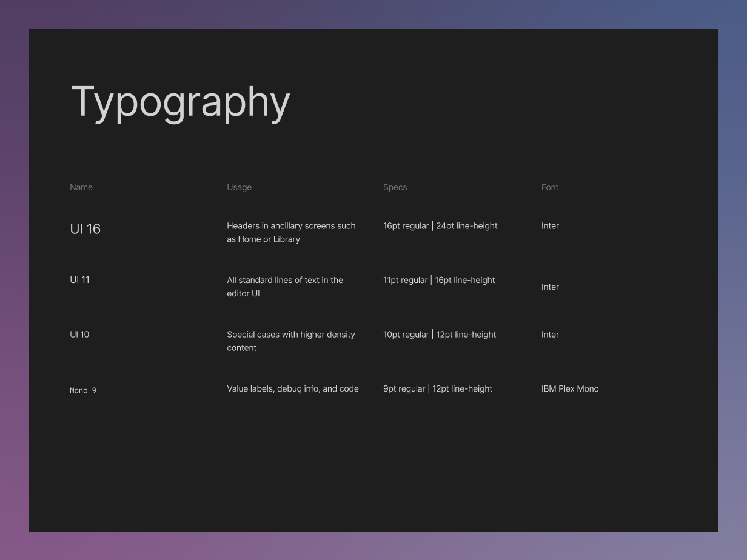This screenshot has width=747, height=560.
Task: Click the UI 11 style name
Action: pos(80,280)
